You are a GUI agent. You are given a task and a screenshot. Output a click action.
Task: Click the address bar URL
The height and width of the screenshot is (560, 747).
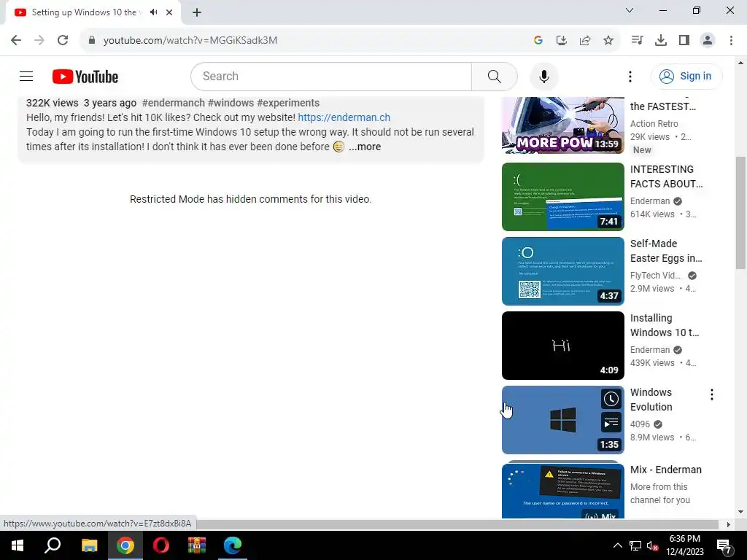(190, 41)
